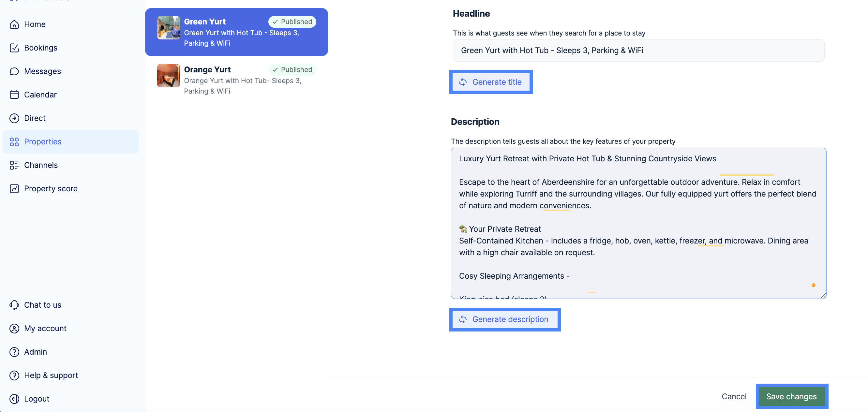Open the Admin sidebar entry

(36, 352)
